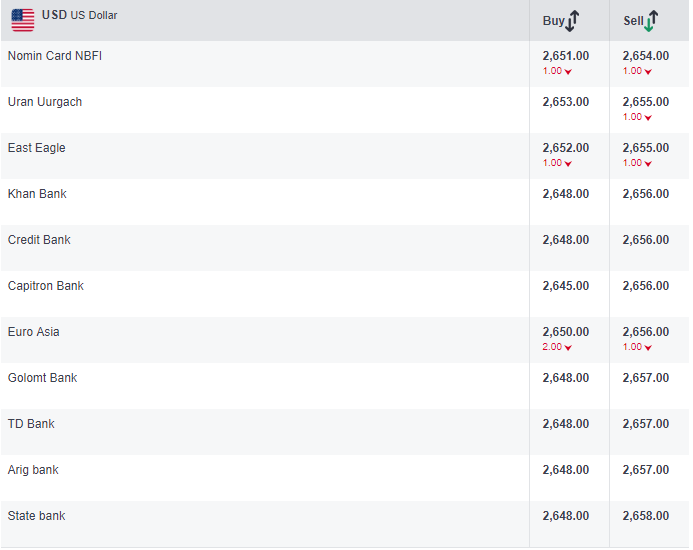Click red down arrow under Euro Asia buy rate
The image size is (693, 550).
point(568,348)
